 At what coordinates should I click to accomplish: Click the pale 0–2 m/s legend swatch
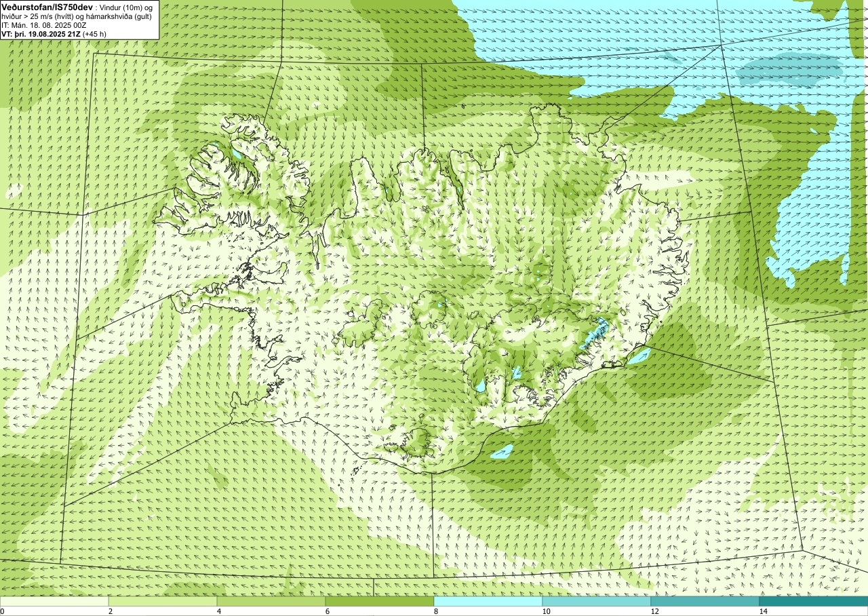pos(54,602)
